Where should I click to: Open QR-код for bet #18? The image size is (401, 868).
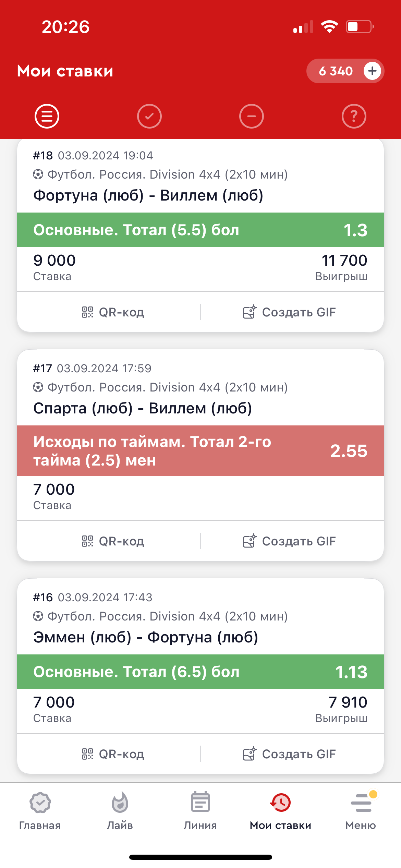[x=113, y=312]
